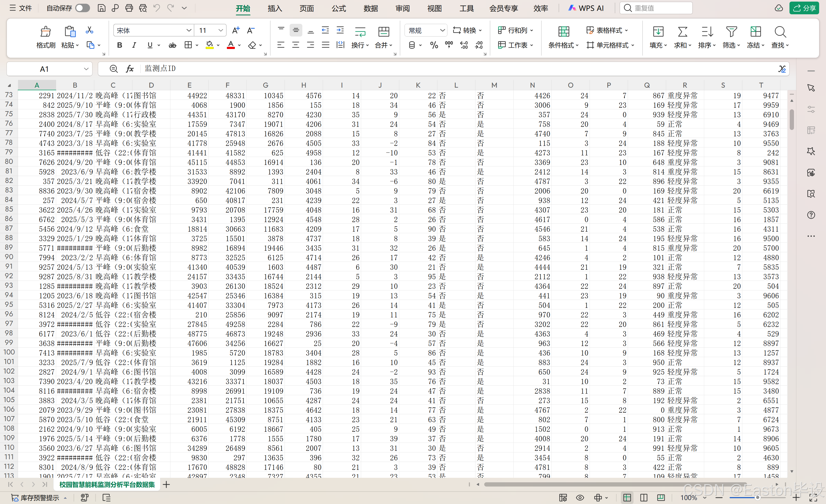This screenshot has width=826, height=504.
Task: Toggle bold formatting
Action: [120, 45]
